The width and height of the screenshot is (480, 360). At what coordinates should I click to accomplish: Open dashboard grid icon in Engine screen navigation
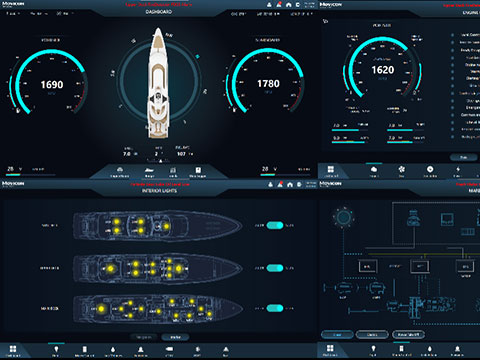click(330, 169)
